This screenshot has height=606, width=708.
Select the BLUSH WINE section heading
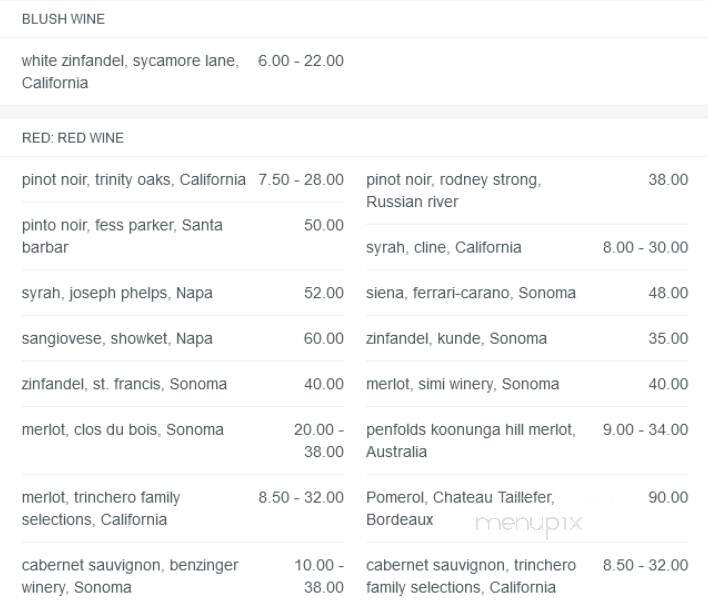[63, 19]
